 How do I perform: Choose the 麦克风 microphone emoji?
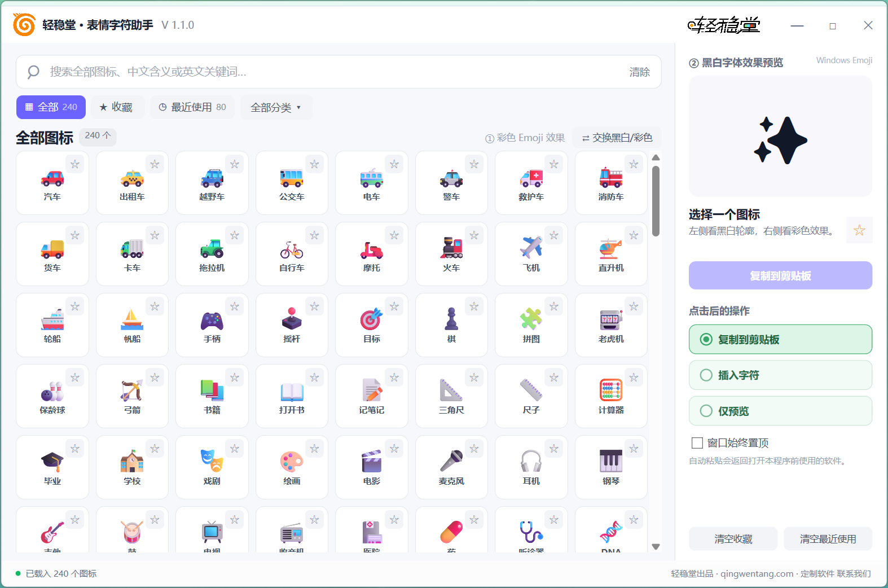(451, 467)
